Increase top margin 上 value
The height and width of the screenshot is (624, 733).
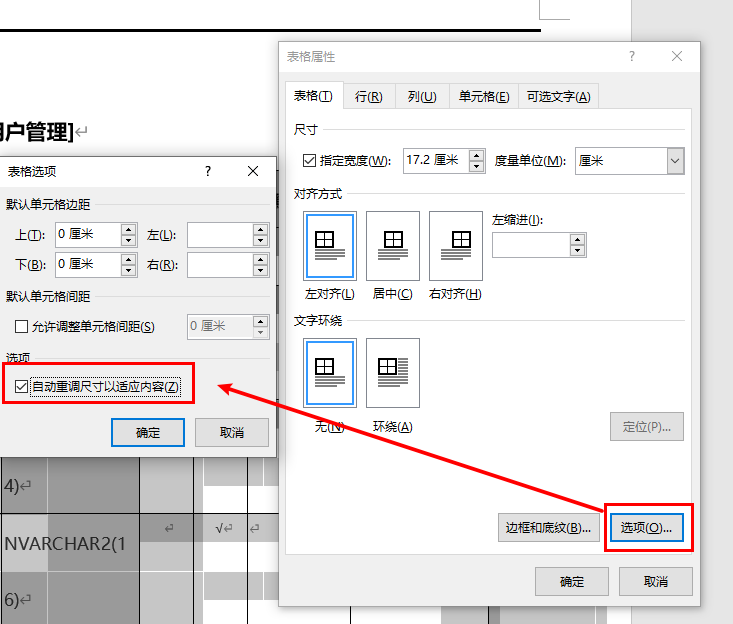point(128,229)
